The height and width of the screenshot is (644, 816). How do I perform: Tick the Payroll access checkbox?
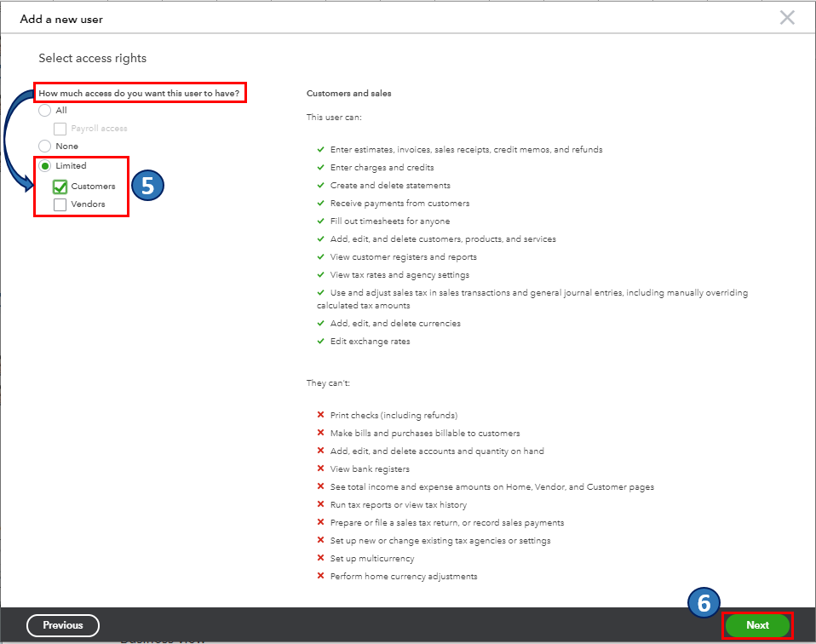point(60,129)
